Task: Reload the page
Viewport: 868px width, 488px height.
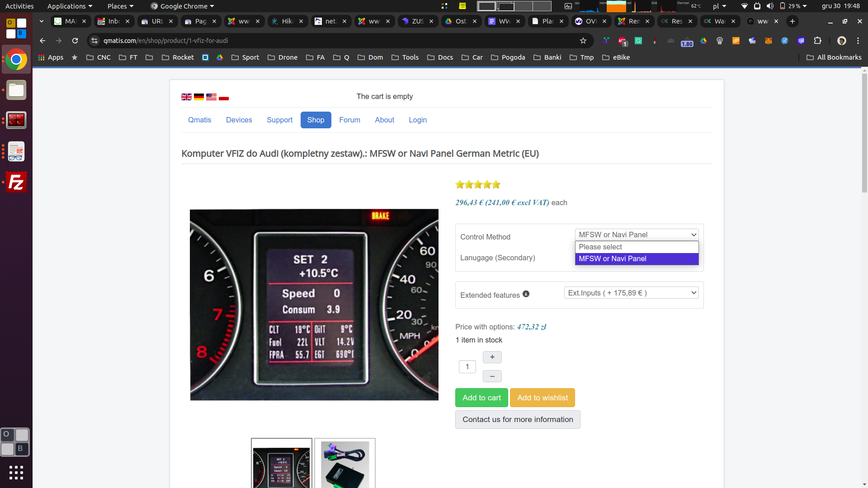Action: tap(75, 41)
